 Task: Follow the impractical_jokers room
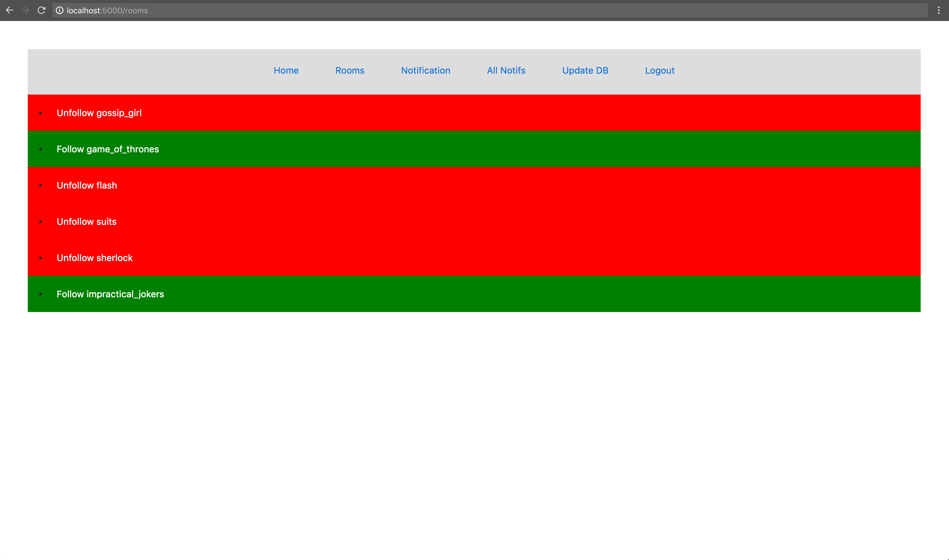110,294
